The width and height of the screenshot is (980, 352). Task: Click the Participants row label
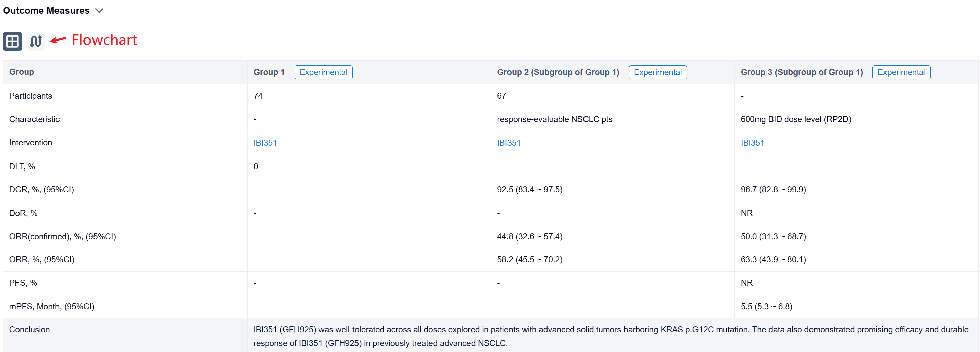(x=30, y=96)
